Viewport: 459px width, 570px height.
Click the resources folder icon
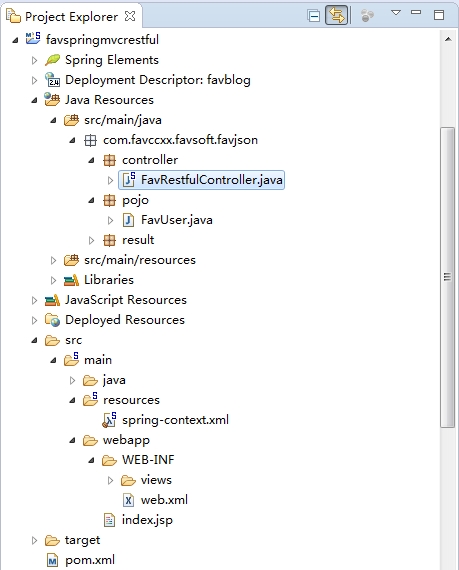pos(90,399)
